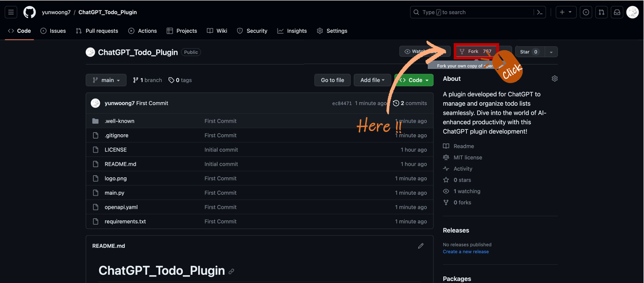Click the file icon beside openapi.yaml
Viewport: 644px width, 283px height.
click(95, 207)
